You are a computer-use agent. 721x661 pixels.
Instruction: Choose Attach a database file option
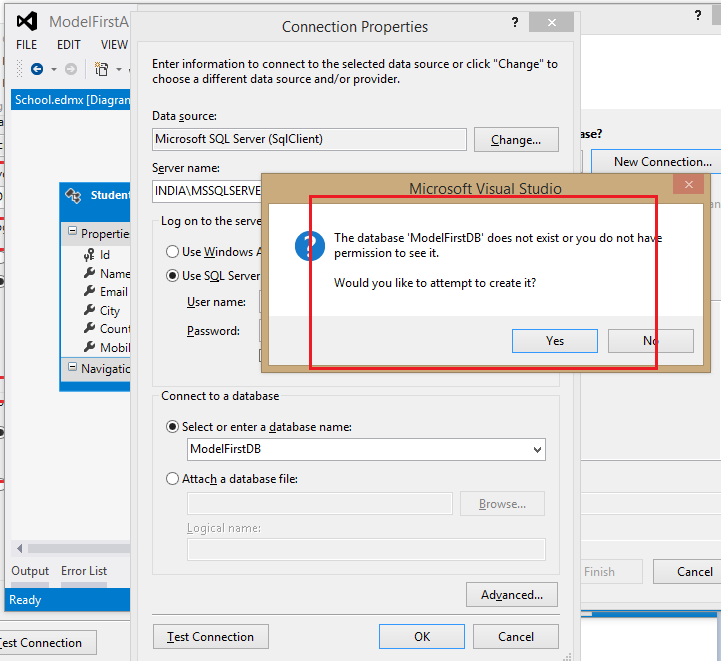[x=172, y=479]
